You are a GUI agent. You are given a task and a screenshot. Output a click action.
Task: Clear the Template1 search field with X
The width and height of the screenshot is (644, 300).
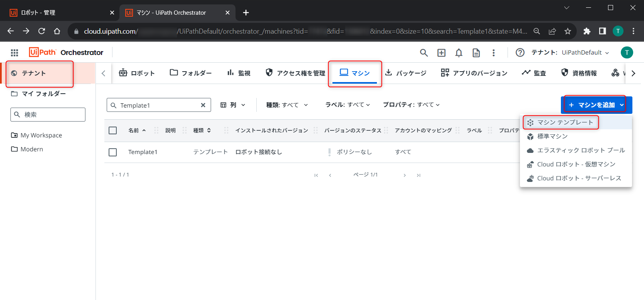pos(203,105)
